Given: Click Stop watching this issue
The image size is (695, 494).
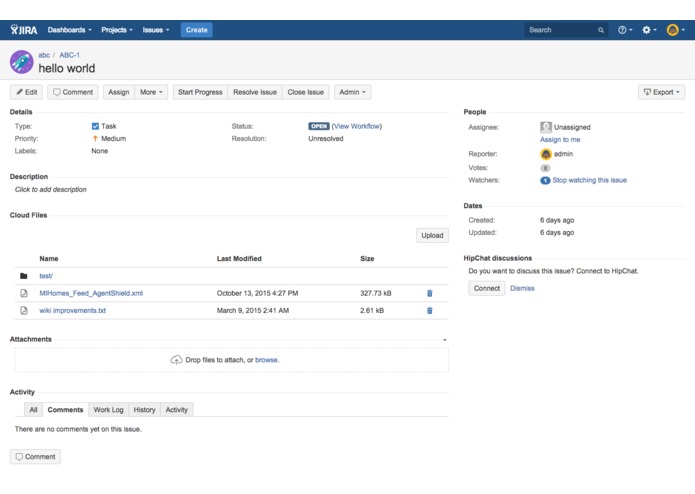Looking at the screenshot, I should pos(590,180).
